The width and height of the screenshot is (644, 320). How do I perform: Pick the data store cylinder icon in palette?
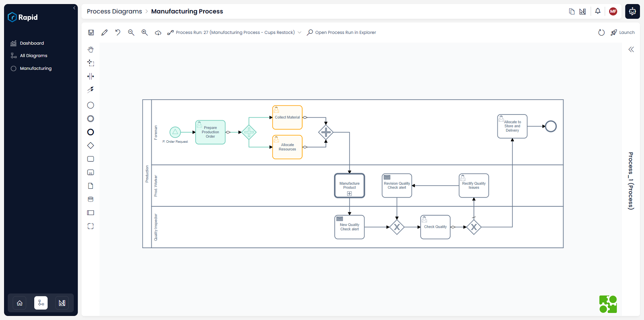(90, 199)
